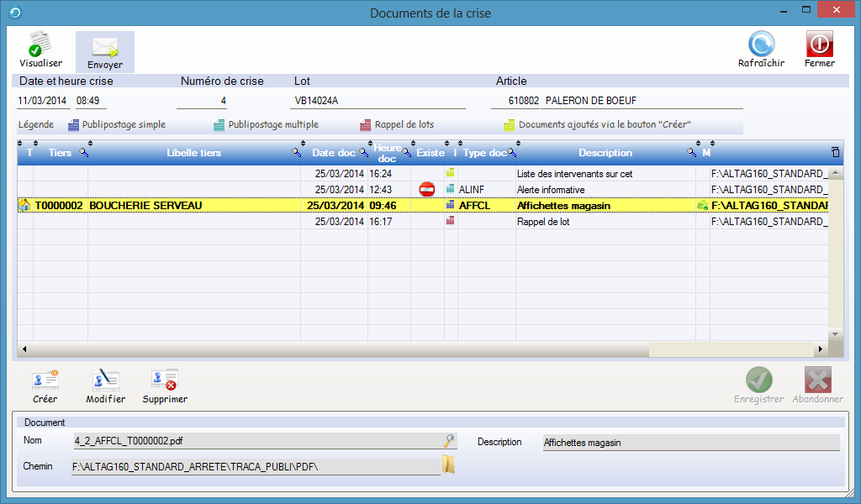This screenshot has width=861, height=504.
Task: Close the window with Fermer
Action: tap(819, 45)
